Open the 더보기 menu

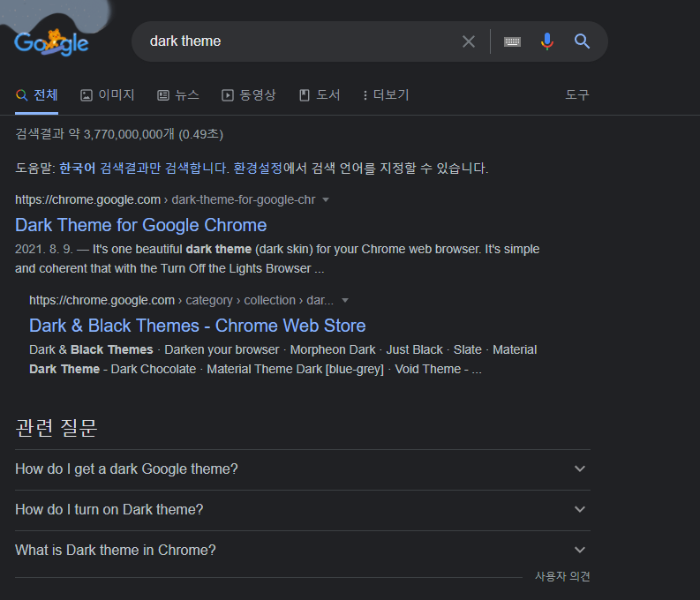coord(386,95)
